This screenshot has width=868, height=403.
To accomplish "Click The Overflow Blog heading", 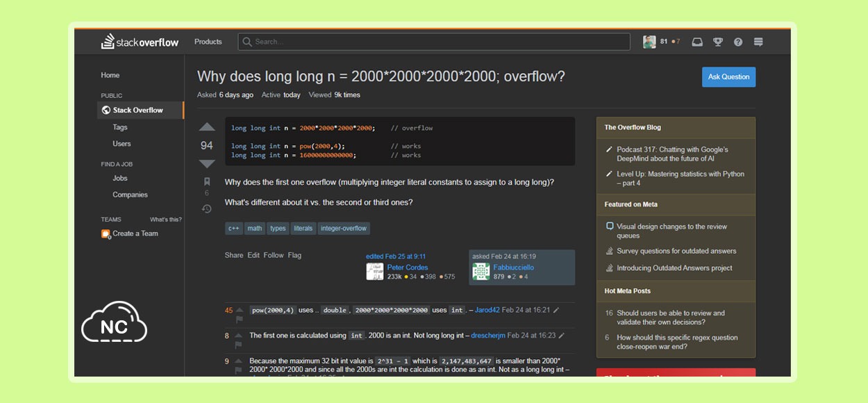I will point(633,127).
